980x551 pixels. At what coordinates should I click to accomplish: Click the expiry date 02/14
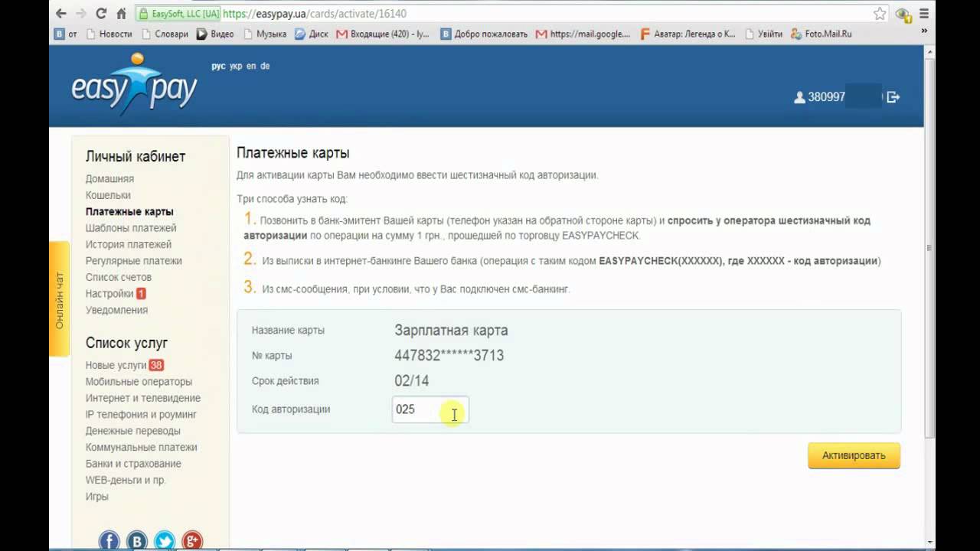412,381
